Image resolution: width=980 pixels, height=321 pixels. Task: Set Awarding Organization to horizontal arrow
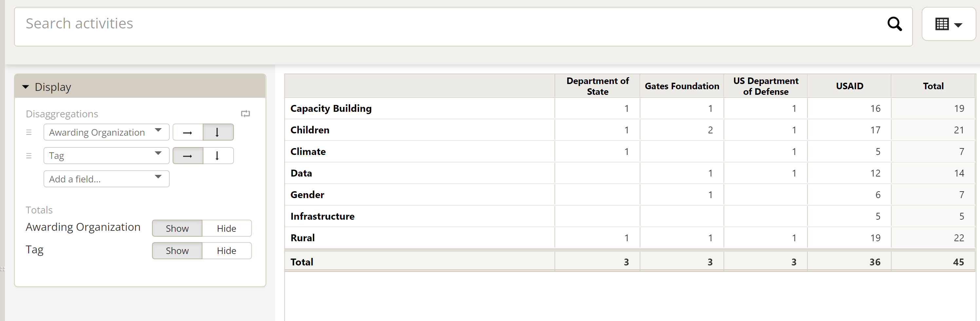[188, 133]
